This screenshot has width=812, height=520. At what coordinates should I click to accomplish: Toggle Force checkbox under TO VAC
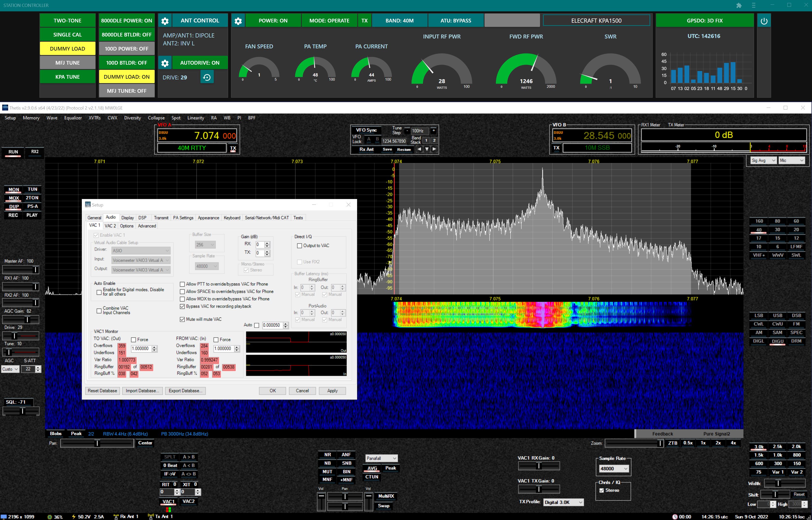[133, 340]
